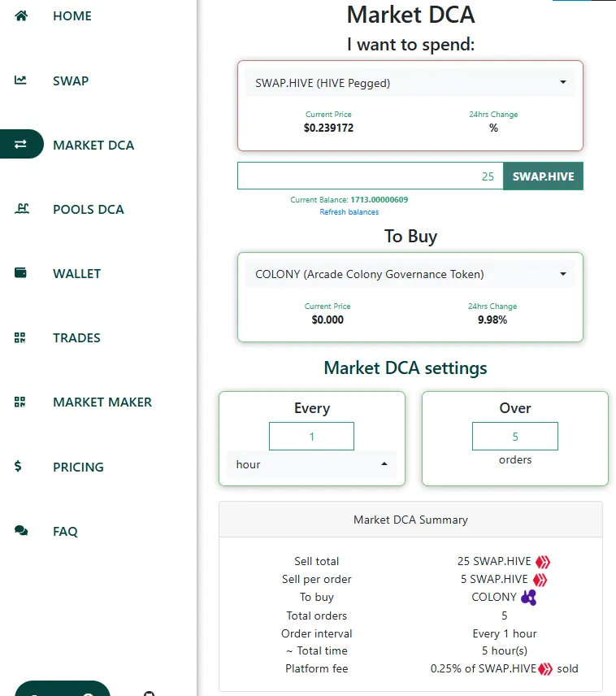Click the spend amount field showing 25
The width and height of the screenshot is (616, 696).
(x=370, y=176)
